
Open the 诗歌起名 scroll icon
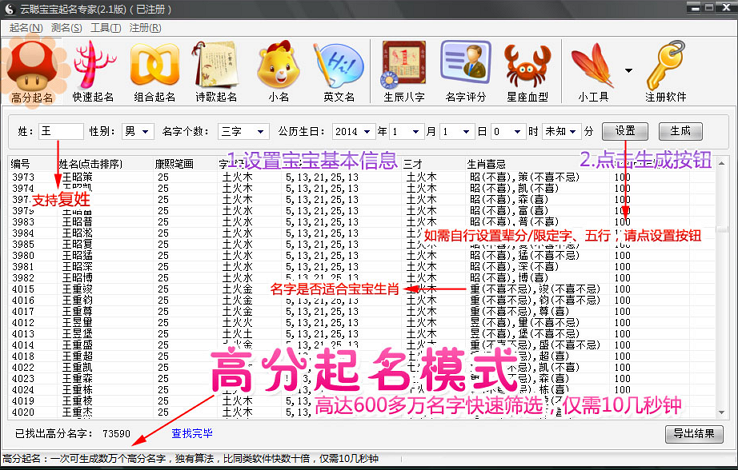[x=216, y=72]
